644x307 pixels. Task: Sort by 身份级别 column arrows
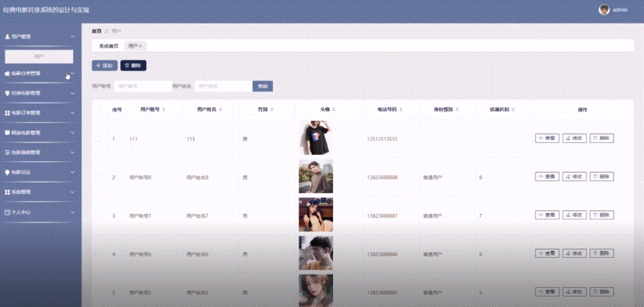pyautogui.click(x=457, y=109)
